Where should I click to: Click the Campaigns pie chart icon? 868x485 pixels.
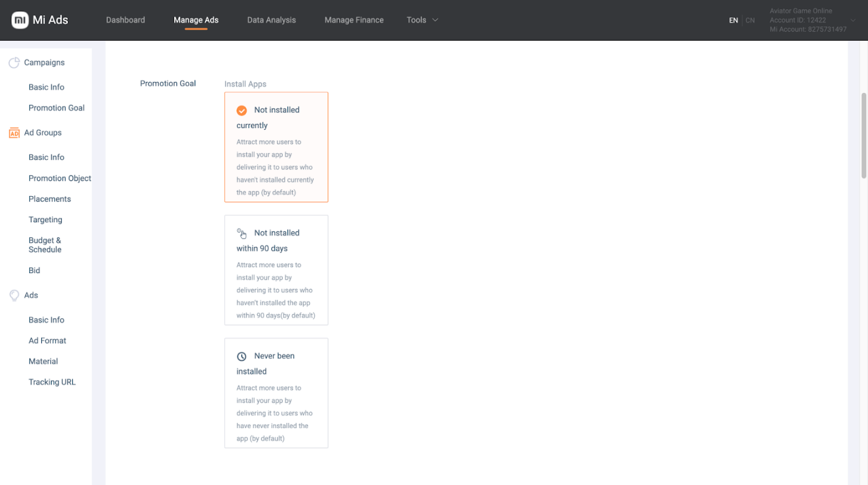14,63
